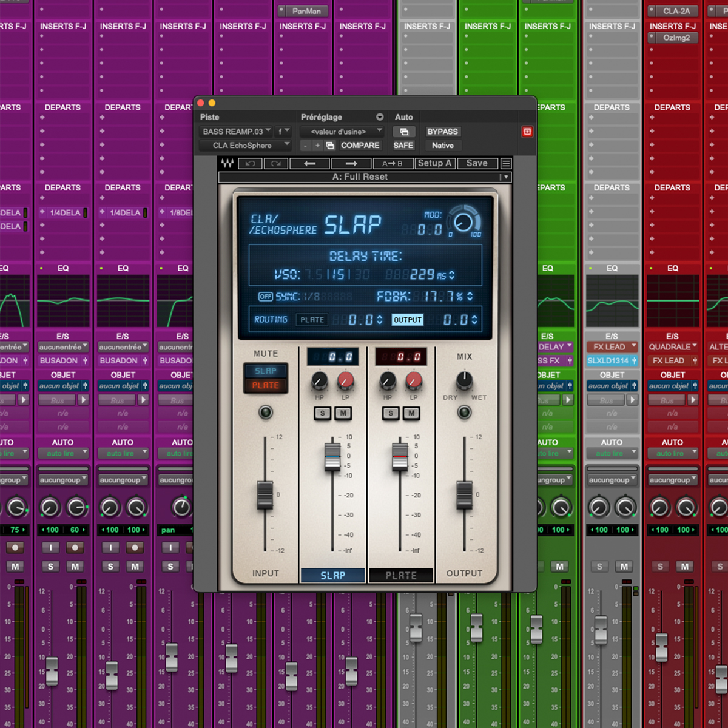The image size is (728, 728).
Task: Click the Plate channel HP knob
Action: click(x=388, y=381)
